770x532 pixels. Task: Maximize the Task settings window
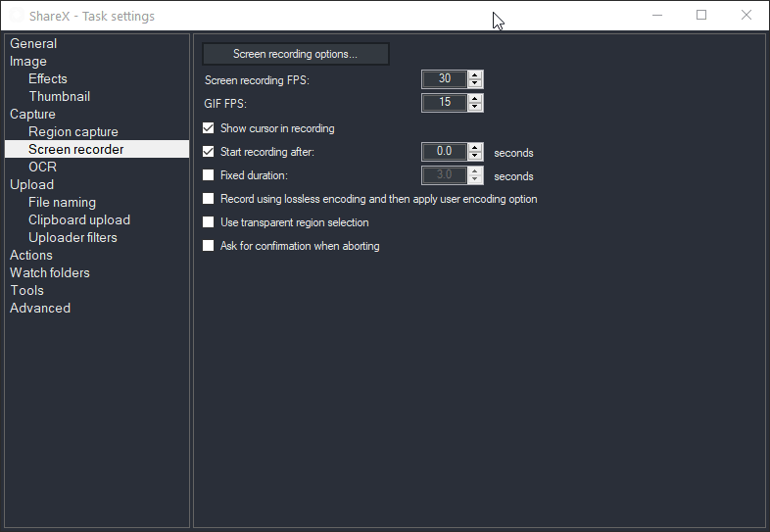coord(701,16)
